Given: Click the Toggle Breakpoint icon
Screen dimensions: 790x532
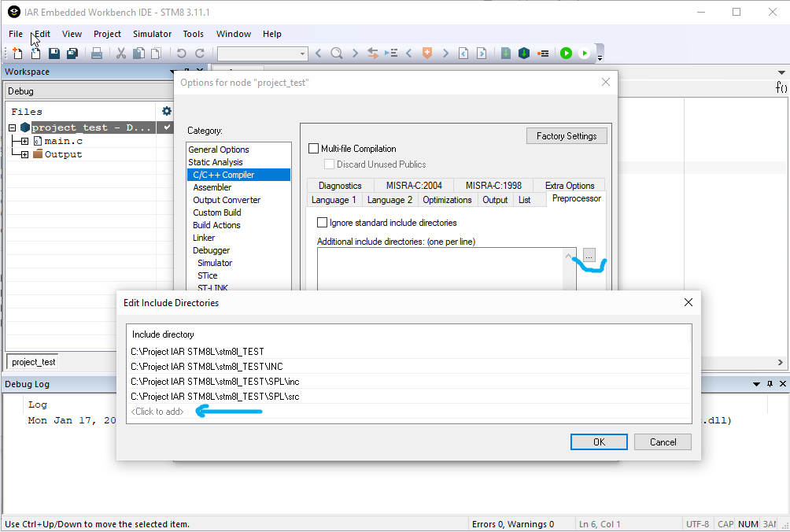Looking at the screenshot, I should coord(543,53).
